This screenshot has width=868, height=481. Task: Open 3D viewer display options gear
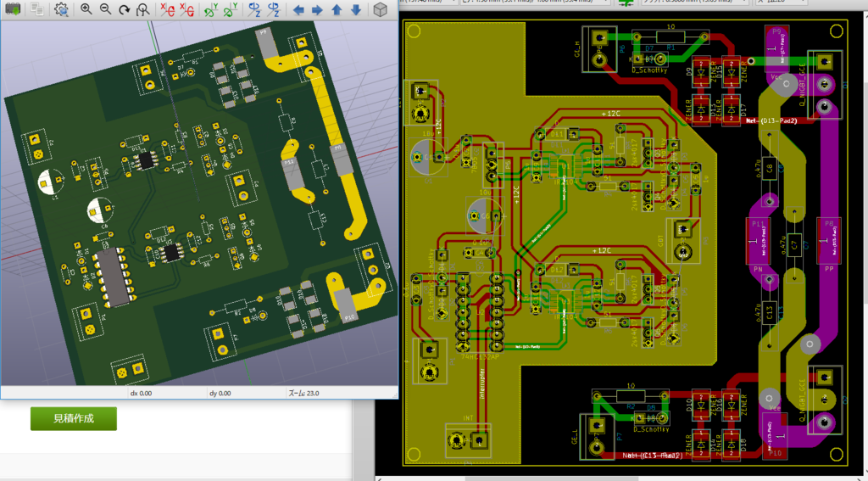click(61, 8)
